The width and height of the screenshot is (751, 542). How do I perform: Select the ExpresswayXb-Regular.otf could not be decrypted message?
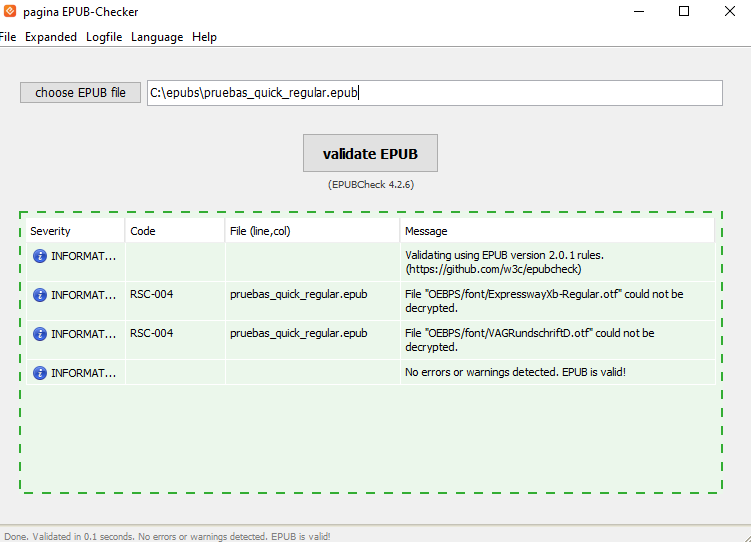pyautogui.click(x=544, y=301)
